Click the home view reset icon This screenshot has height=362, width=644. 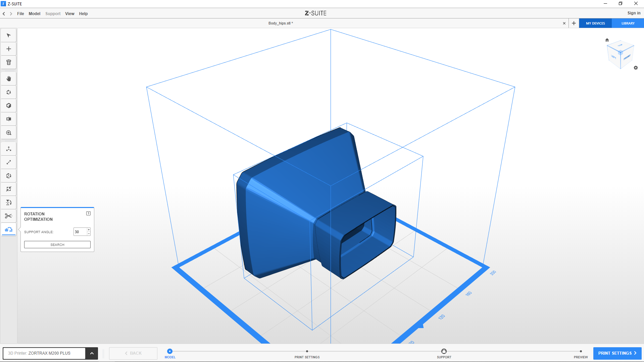click(x=607, y=40)
